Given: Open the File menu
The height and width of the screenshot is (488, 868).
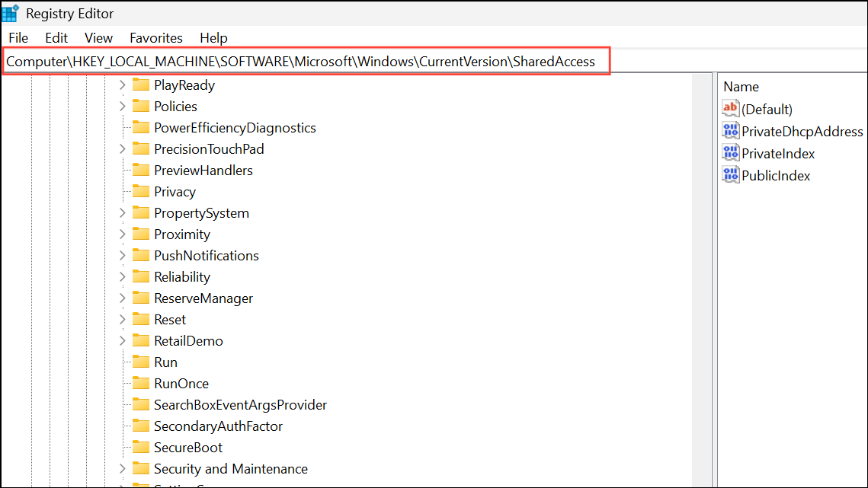Looking at the screenshot, I should (18, 37).
